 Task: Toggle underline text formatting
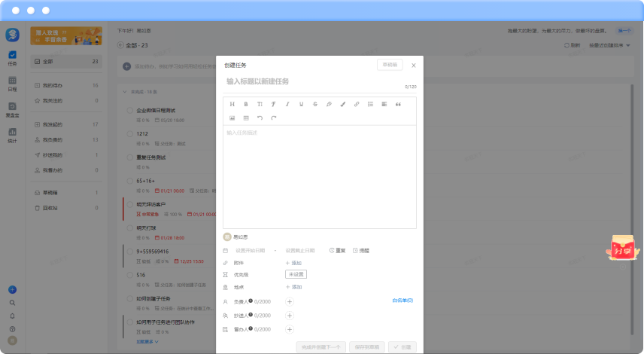[301, 104]
